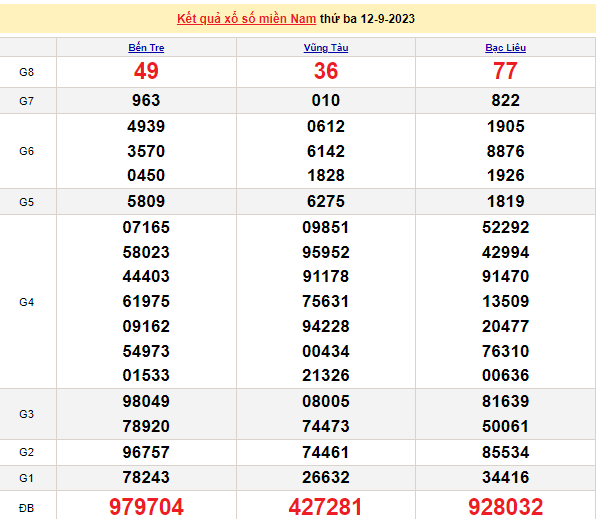Click the G4 prize row label
Viewport: 603px width, 519px height.
coord(26,301)
